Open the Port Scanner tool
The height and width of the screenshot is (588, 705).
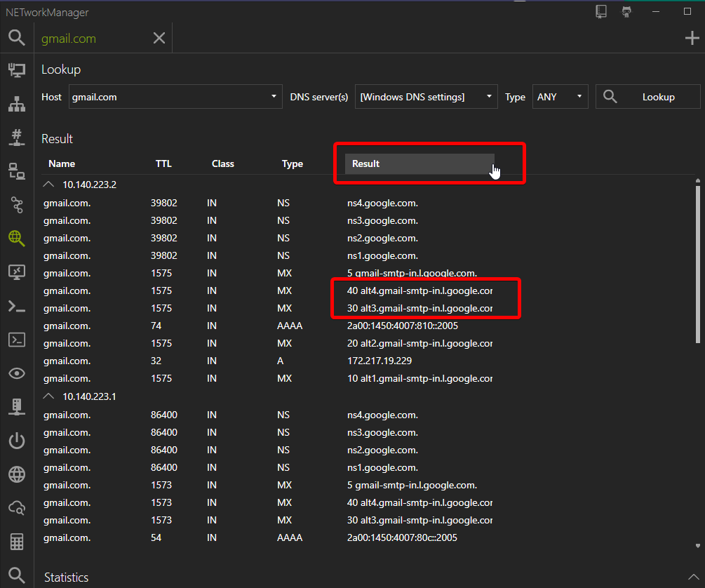(16, 137)
